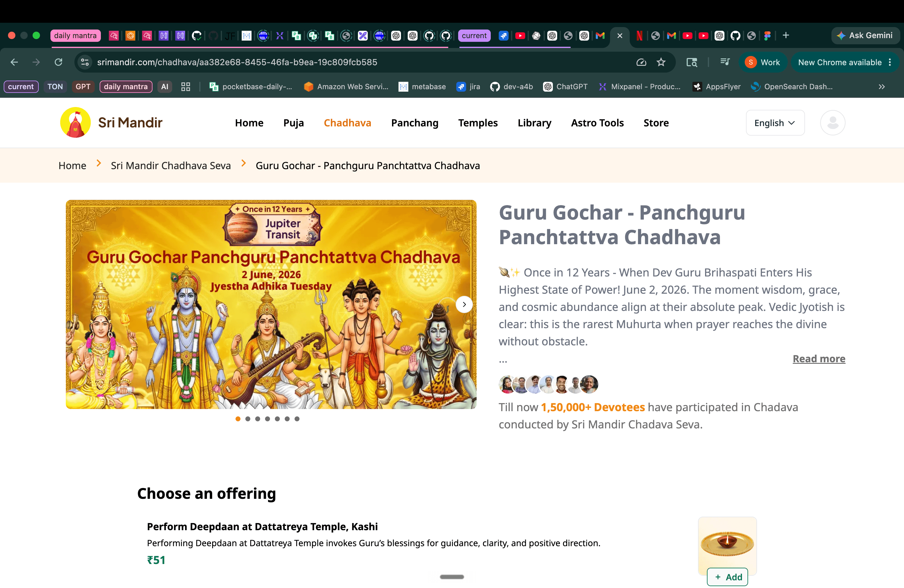The height and width of the screenshot is (588, 904).
Task: Open the performance gauge icon in address bar
Action: pos(641,62)
